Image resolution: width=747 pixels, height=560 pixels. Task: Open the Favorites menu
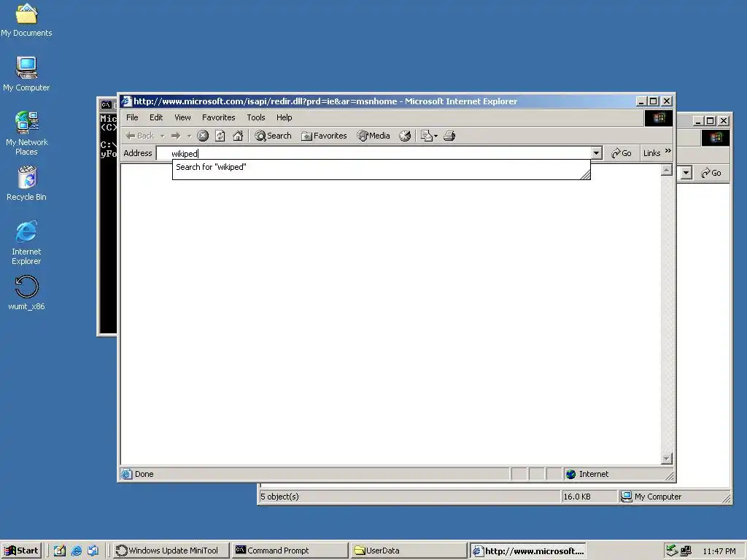pos(219,117)
